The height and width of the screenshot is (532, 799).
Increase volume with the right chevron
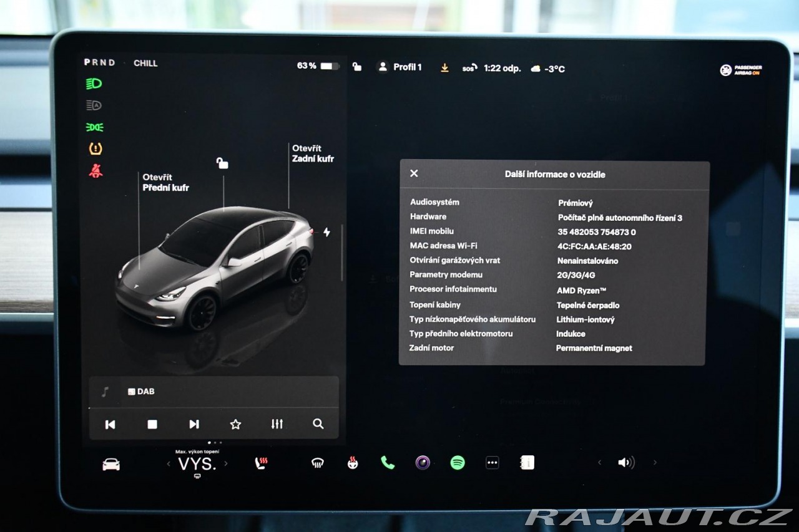pyautogui.click(x=655, y=463)
